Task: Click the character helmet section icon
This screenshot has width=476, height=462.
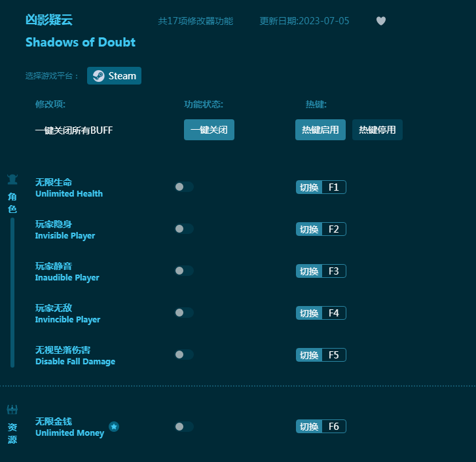Action: pos(12,180)
